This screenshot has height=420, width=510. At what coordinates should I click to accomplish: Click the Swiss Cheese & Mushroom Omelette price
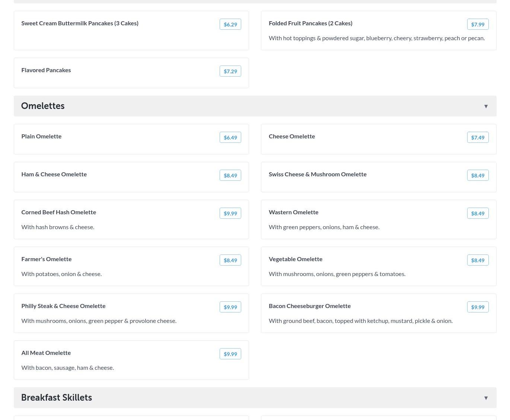[x=478, y=175]
